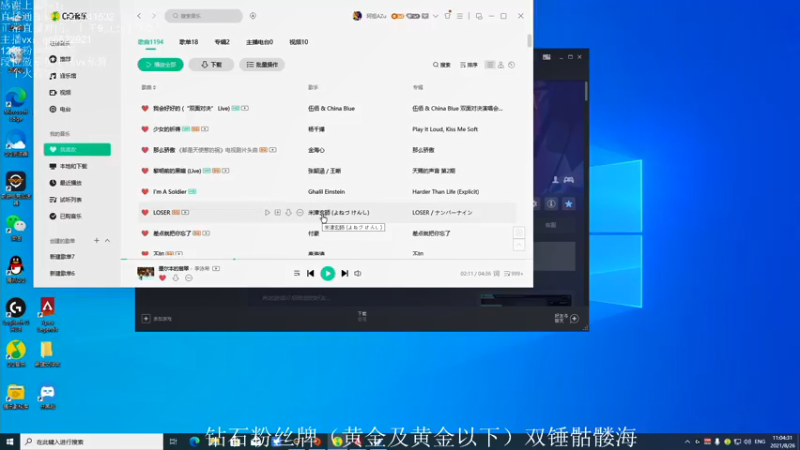Click the Windows taskbar search box
The width and height of the screenshot is (800, 450).
[92, 442]
